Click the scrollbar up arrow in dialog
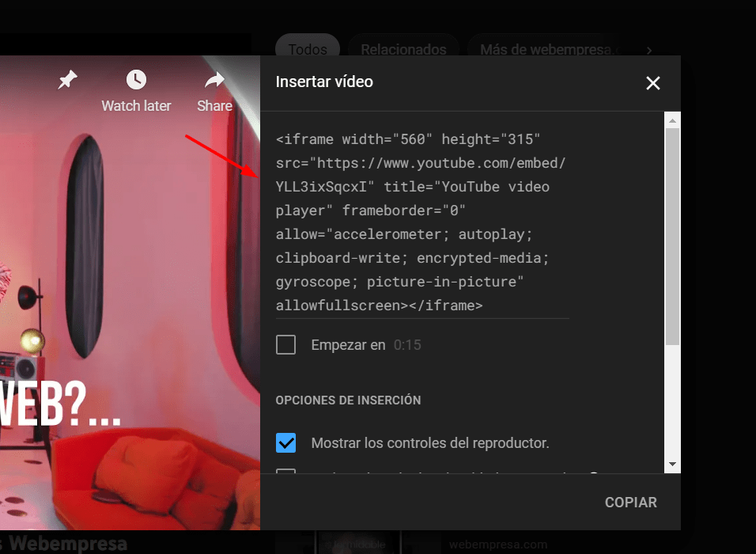756x554 pixels. click(672, 120)
